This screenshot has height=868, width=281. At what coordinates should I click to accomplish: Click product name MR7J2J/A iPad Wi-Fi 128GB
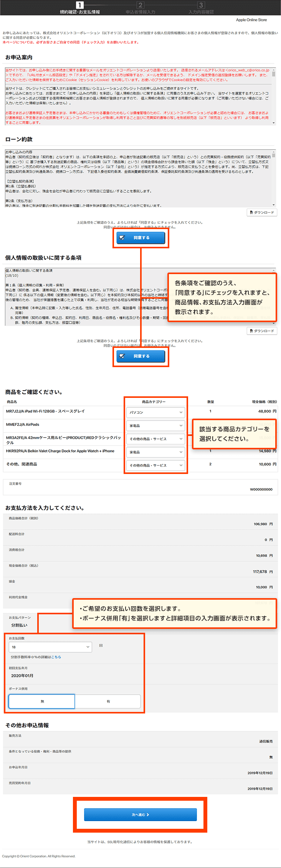(45, 411)
